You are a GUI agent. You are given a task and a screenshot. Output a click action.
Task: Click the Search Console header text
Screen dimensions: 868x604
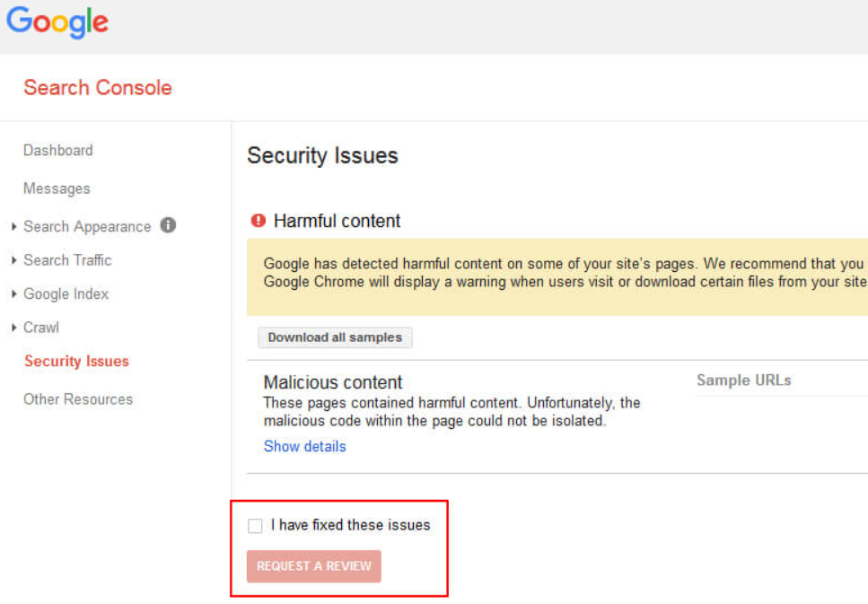click(97, 87)
